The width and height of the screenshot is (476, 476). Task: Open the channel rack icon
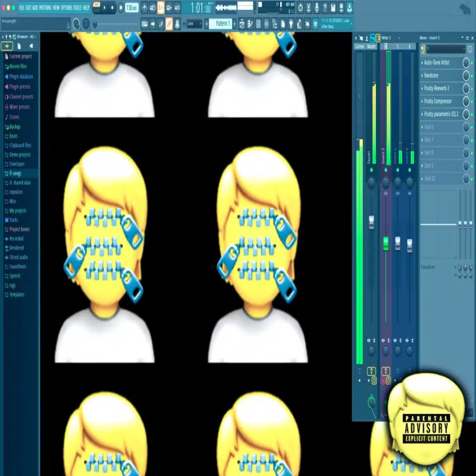[x=258, y=24]
